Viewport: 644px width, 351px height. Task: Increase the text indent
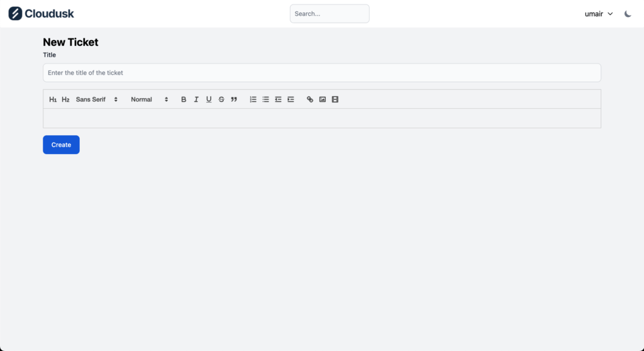[x=291, y=99]
